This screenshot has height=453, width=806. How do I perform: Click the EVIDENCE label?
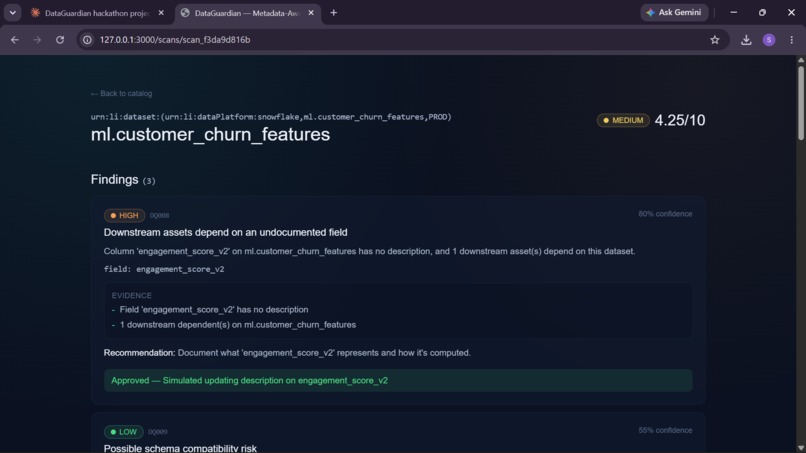point(132,296)
